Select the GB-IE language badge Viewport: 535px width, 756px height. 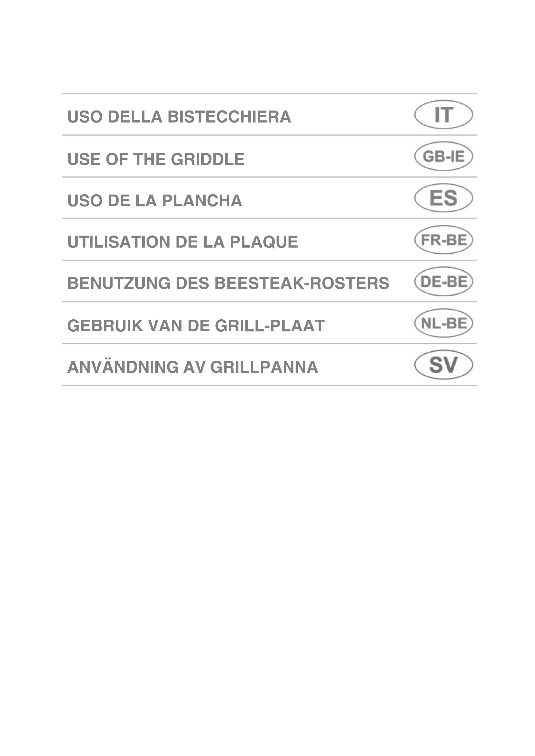click(443, 156)
